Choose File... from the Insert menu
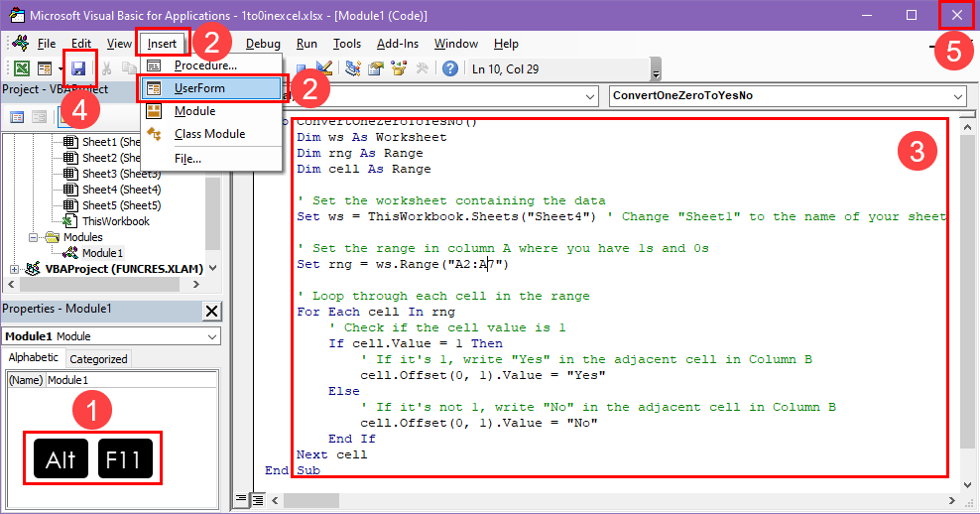 point(211,159)
